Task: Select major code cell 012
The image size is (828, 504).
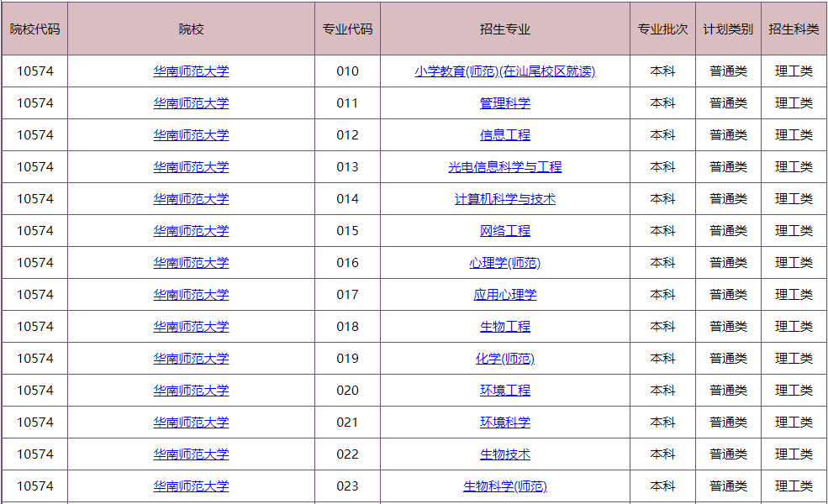Action: [347, 135]
